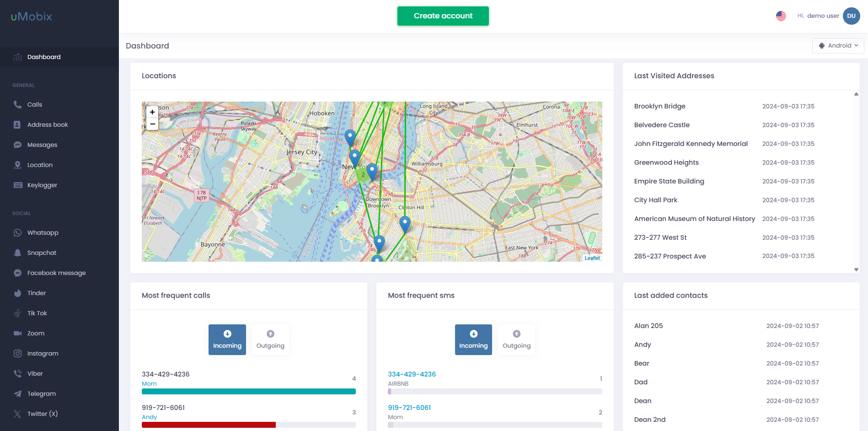Click American Museum of Natural History entry
The height and width of the screenshot is (431, 868).
(695, 219)
